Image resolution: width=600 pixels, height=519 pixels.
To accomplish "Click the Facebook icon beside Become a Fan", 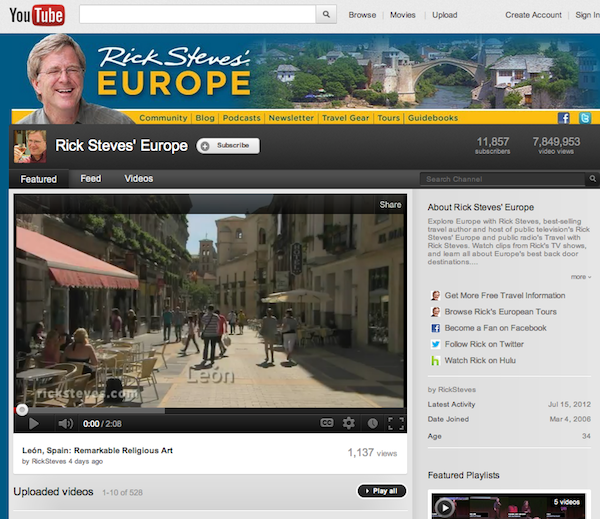I will click(x=435, y=328).
